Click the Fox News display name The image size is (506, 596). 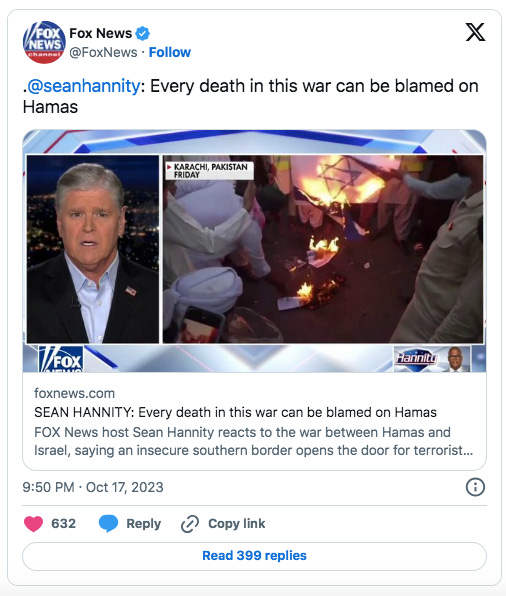pyautogui.click(x=100, y=33)
